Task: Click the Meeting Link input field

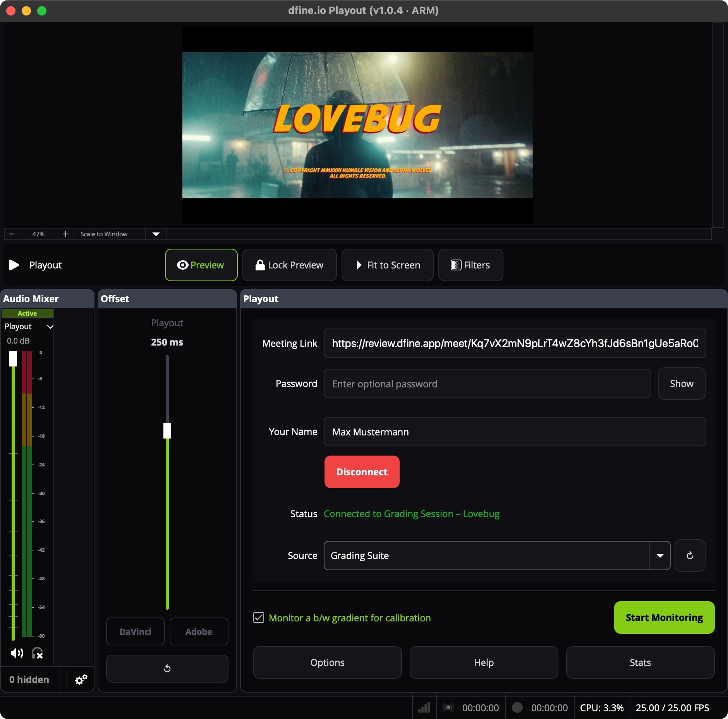Action: 515,343
